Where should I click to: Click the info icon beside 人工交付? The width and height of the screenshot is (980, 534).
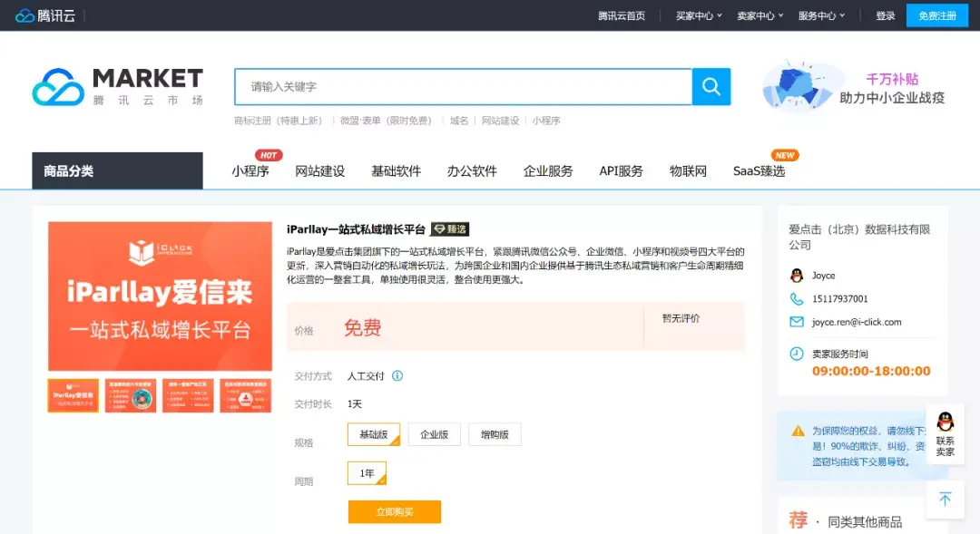398,375
